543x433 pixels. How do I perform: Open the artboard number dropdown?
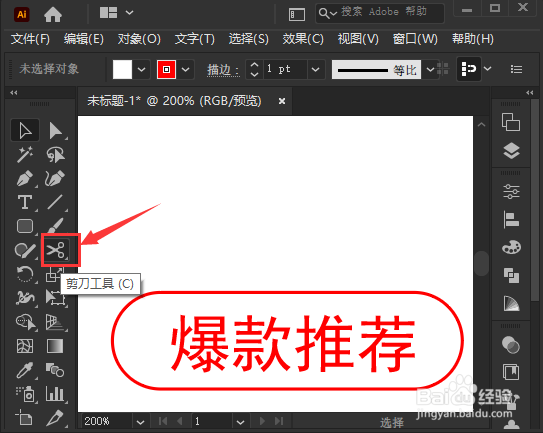click(240, 422)
